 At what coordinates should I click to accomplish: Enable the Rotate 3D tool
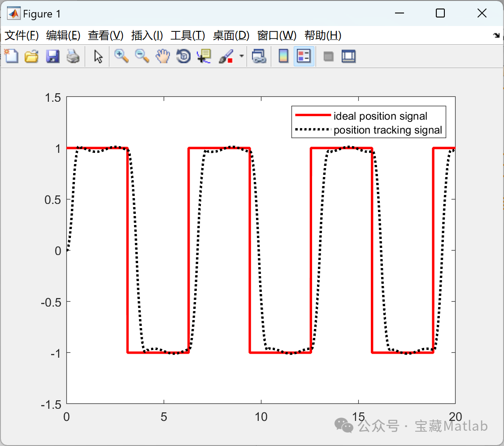click(x=183, y=56)
